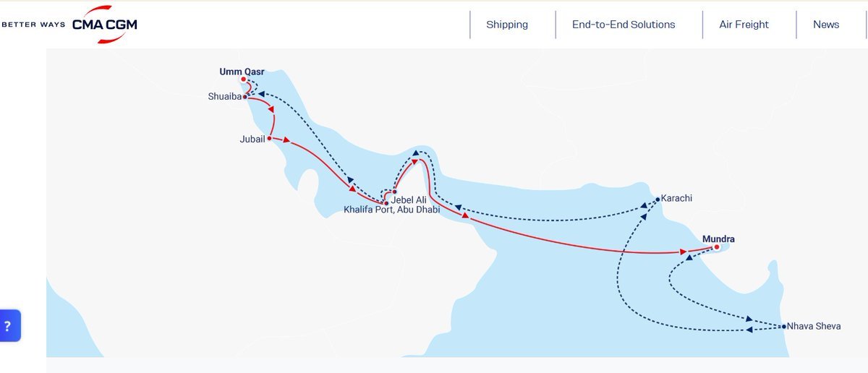868x373 pixels.
Task: Click the Mundra port label
Action: pyautogui.click(x=718, y=238)
